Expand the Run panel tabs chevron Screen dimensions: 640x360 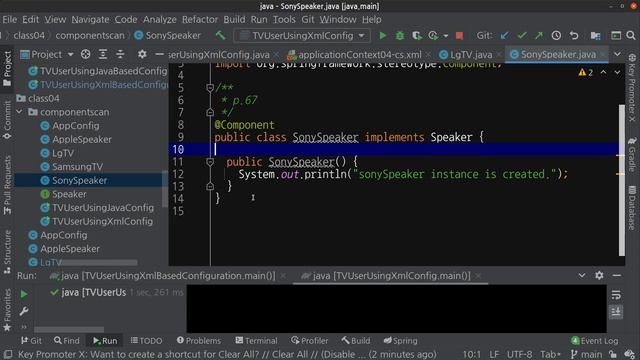coord(582,276)
